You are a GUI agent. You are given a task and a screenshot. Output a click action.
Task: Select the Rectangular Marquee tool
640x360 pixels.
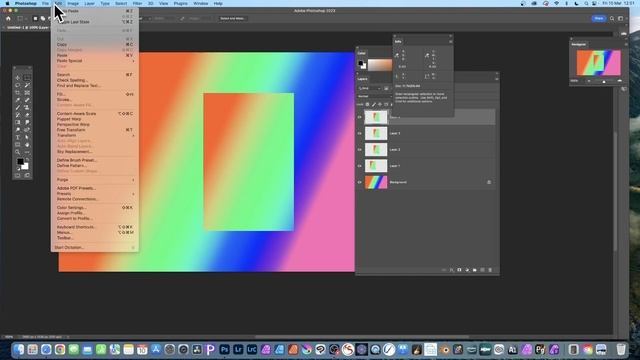pos(27,78)
